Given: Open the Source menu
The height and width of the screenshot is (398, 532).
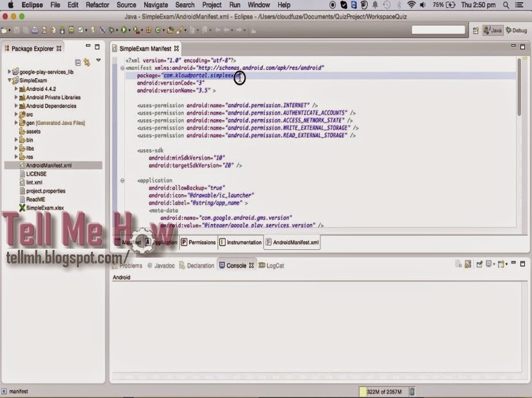Looking at the screenshot, I should tap(126, 4).
